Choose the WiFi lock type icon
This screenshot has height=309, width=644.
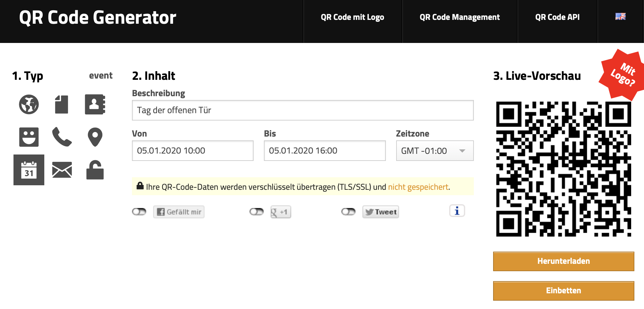click(x=94, y=170)
